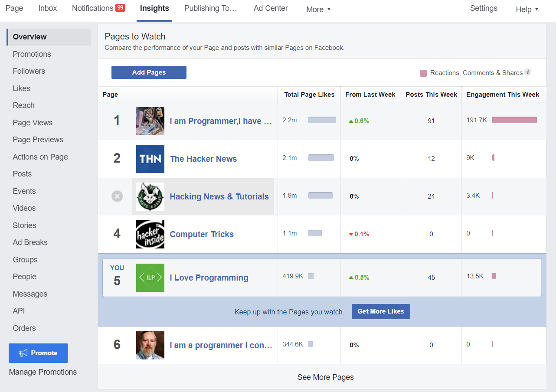Open Followers in the sidebar
This screenshot has height=392, width=556.
pyautogui.click(x=29, y=71)
